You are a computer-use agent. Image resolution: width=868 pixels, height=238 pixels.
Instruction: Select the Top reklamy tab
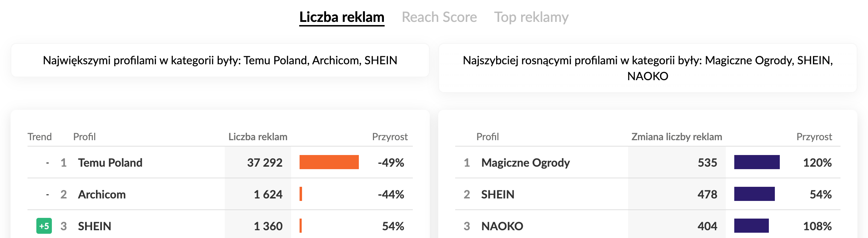(531, 17)
